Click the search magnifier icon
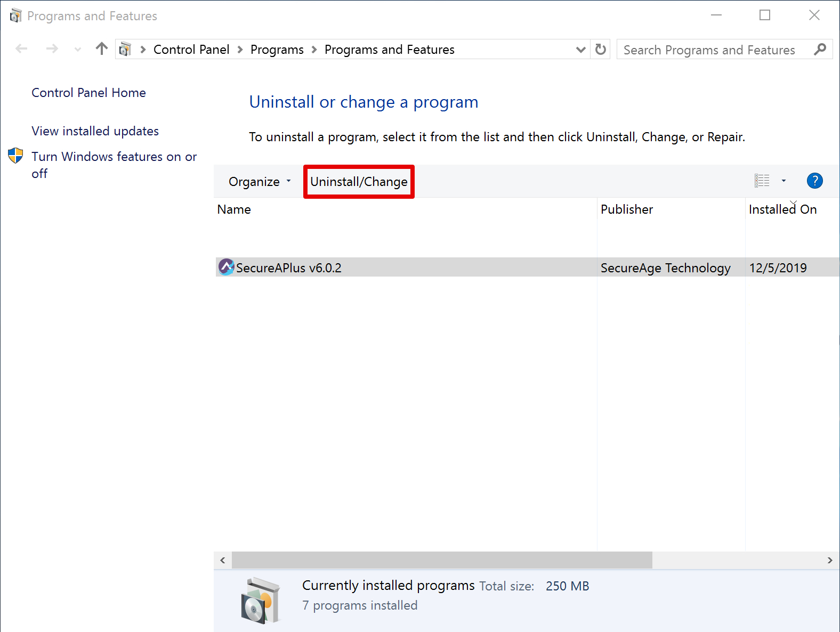Screen dimensions: 840x632 coord(820,50)
